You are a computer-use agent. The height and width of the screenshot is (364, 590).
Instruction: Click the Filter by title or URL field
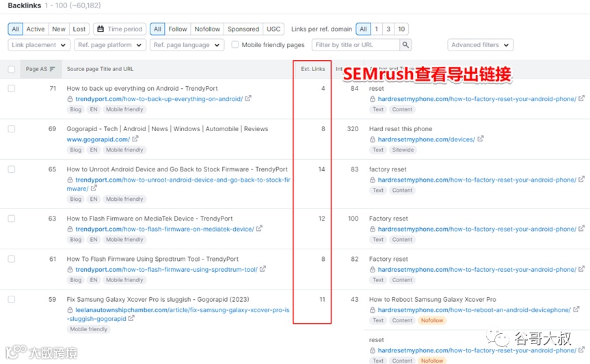356,45
